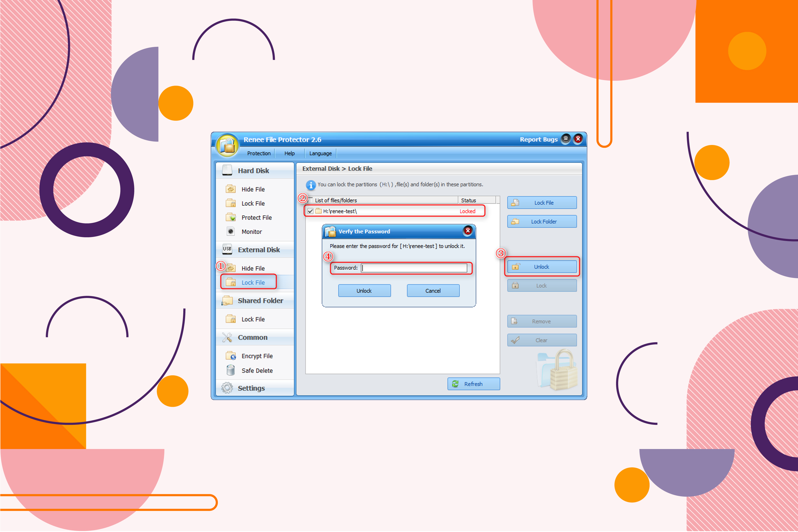Click the Unlock button in the right panel
Screen dimensions: 798x532
542,267
